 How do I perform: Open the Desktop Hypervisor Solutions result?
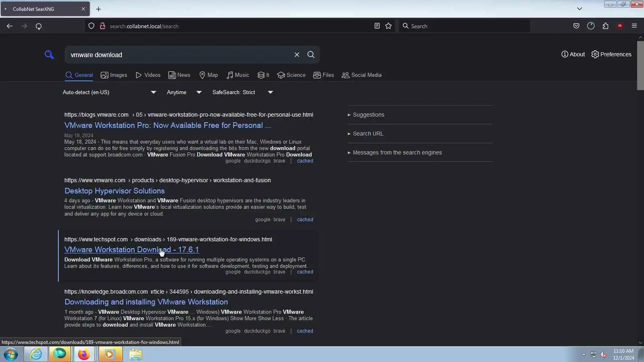click(x=114, y=191)
